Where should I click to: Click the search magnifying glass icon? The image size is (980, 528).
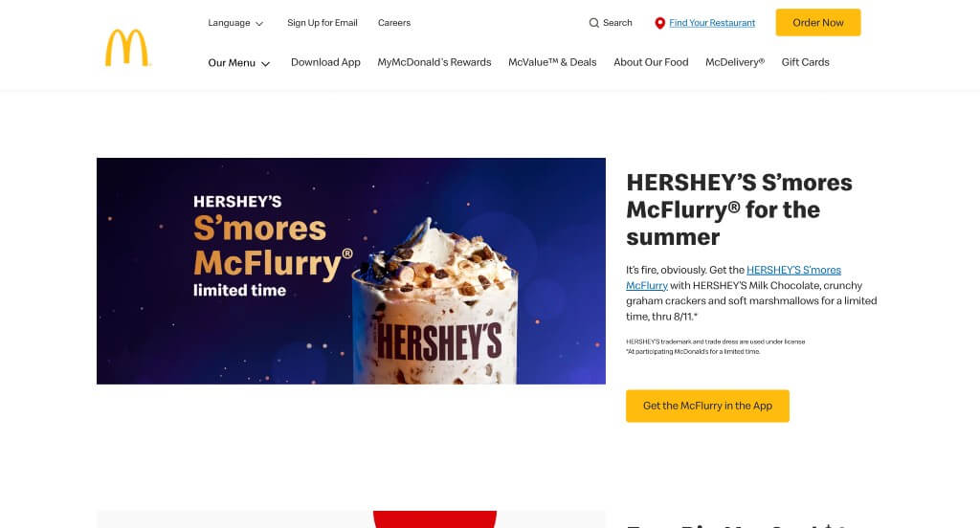[593, 23]
